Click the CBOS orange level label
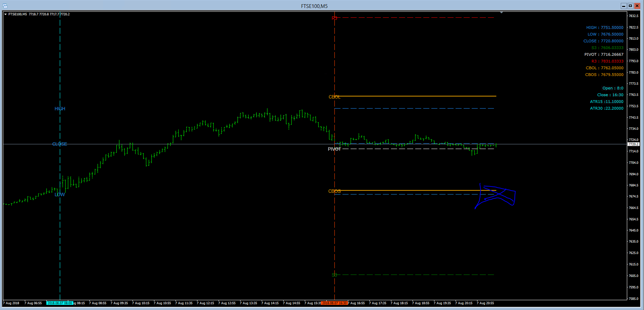644x310 pixels. 334,191
